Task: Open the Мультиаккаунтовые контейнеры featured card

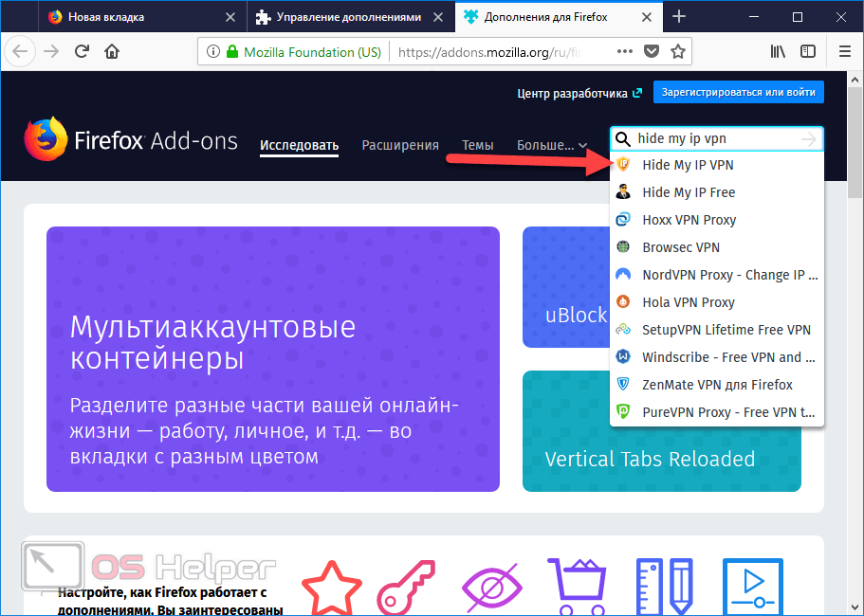Action: coord(273,359)
